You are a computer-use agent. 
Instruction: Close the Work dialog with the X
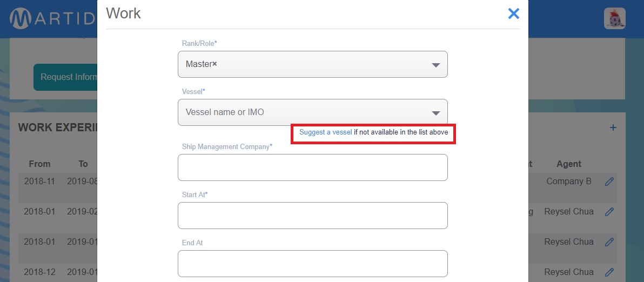[513, 14]
